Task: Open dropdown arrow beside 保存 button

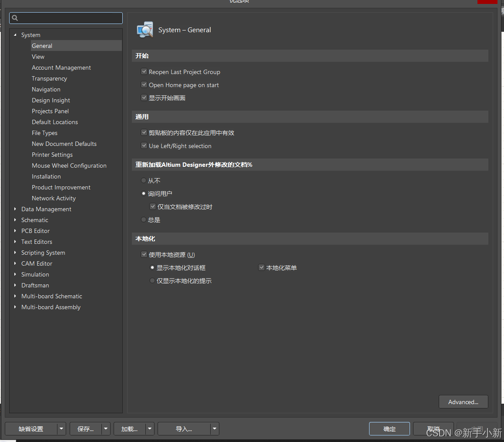Action: [x=106, y=429]
